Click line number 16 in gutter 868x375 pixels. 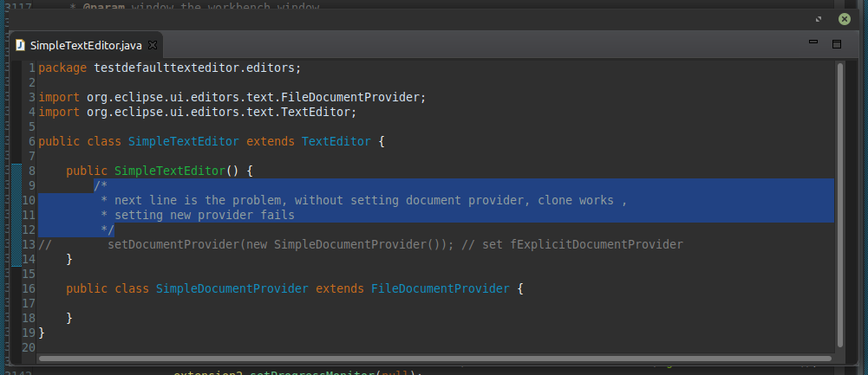click(x=29, y=288)
